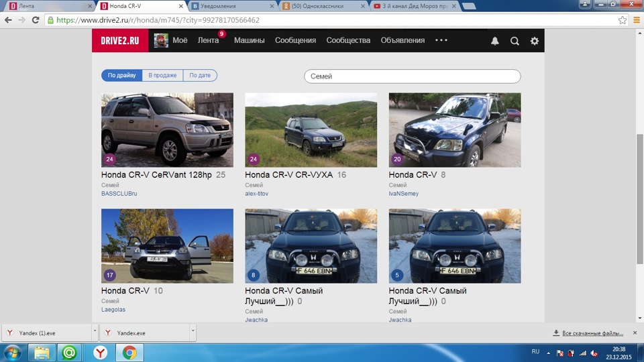Open 'Сообщества' in the navbar
The image size is (644, 362).
point(348,40)
